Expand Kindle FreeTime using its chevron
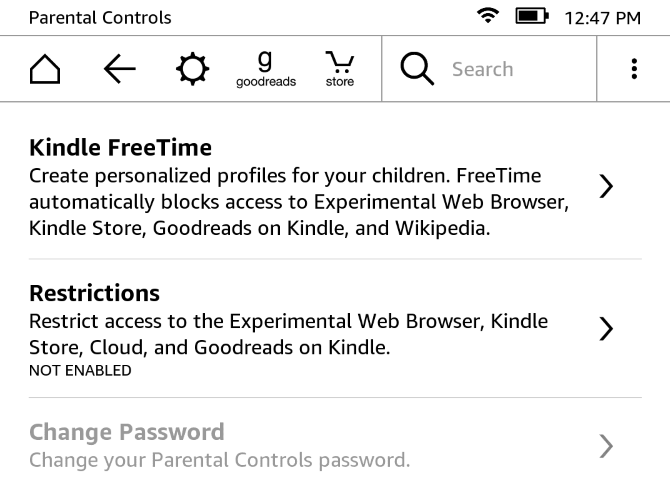This screenshot has height=495, width=670. pyautogui.click(x=605, y=186)
